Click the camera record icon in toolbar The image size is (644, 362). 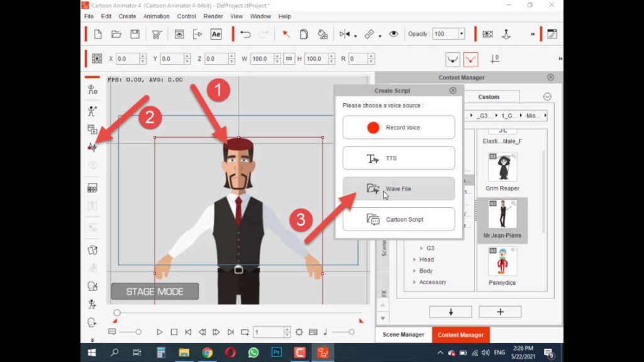pos(487,34)
